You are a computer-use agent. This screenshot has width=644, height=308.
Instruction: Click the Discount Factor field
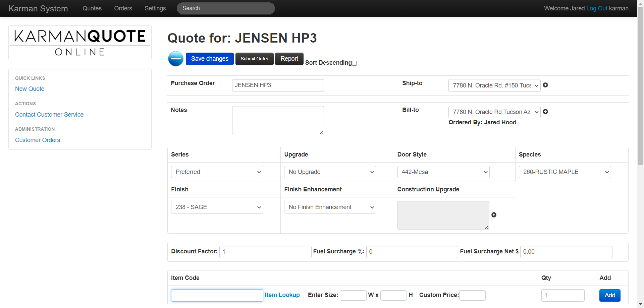coord(265,252)
